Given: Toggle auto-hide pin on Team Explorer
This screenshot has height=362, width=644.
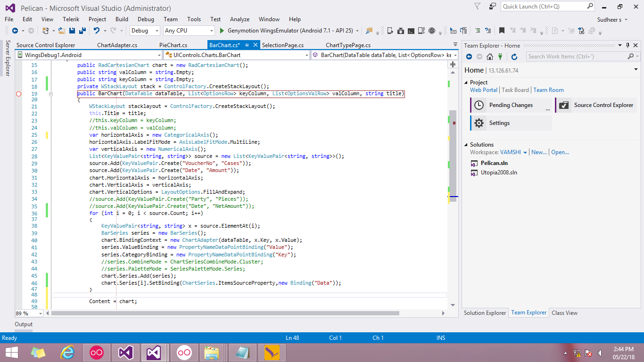Looking at the screenshot, I should click(x=627, y=45).
